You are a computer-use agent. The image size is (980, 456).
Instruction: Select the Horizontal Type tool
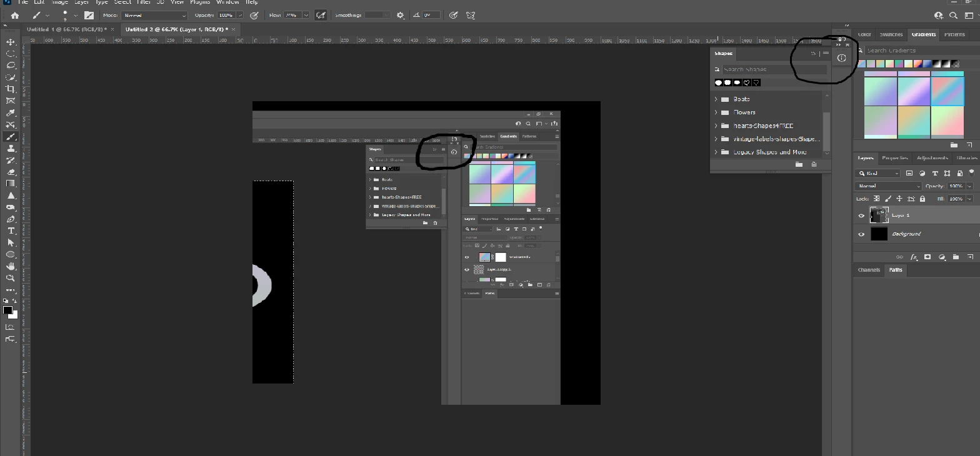[x=11, y=231]
